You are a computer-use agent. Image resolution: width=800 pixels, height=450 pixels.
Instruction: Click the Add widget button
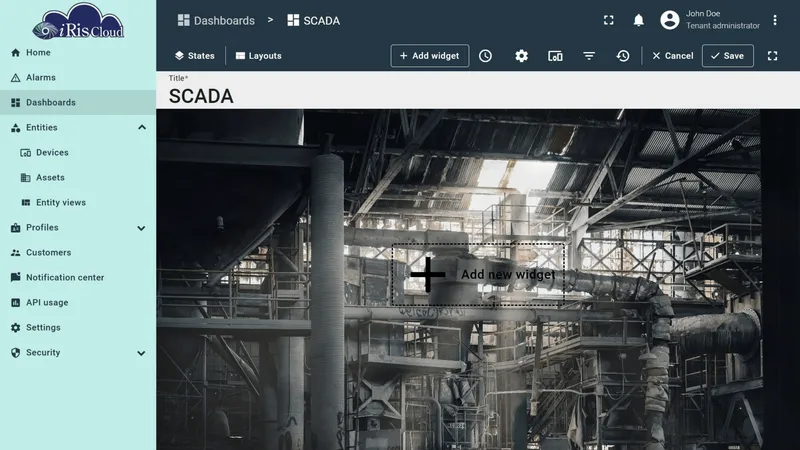[430, 56]
